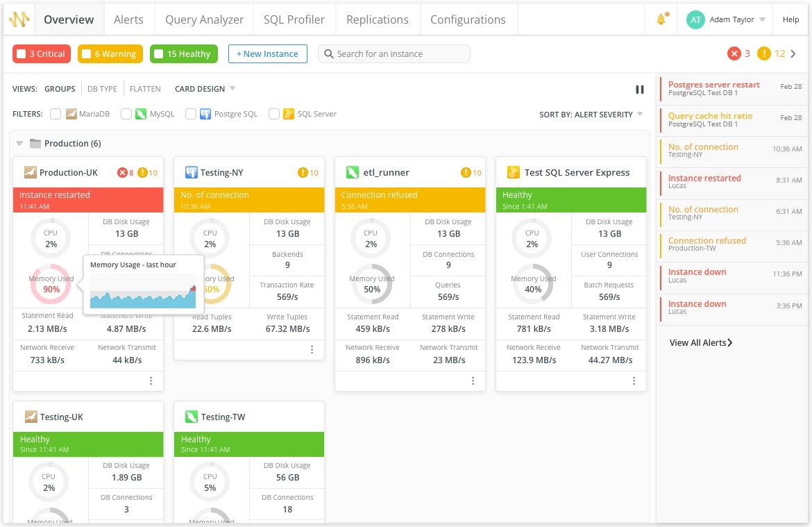812x527 pixels.
Task: Open the Query cache hit ratio alert
Action: tap(732, 119)
